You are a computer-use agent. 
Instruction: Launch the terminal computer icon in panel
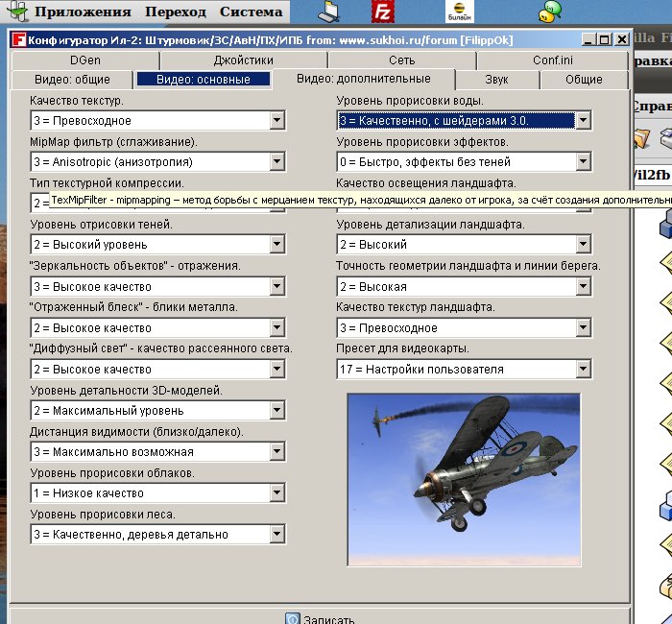[x=329, y=12]
